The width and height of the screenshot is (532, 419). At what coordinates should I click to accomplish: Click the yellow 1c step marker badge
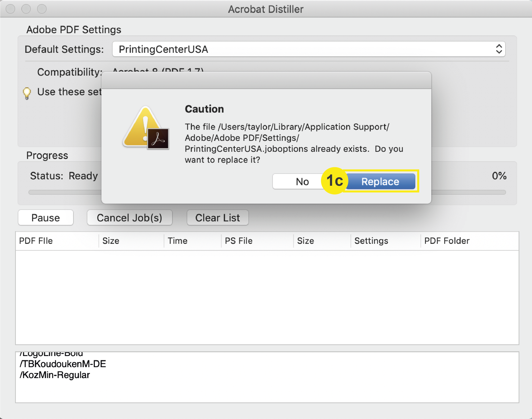click(335, 181)
